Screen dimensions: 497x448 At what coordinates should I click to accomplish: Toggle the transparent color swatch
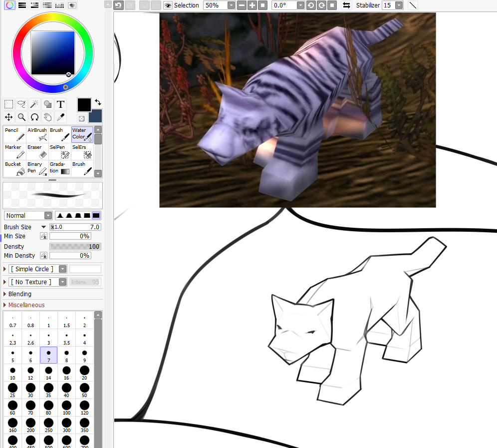tap(81, 118)
